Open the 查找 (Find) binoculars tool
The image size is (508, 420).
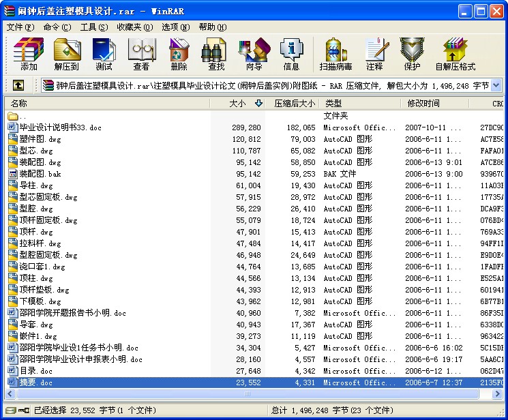[216, 54]
